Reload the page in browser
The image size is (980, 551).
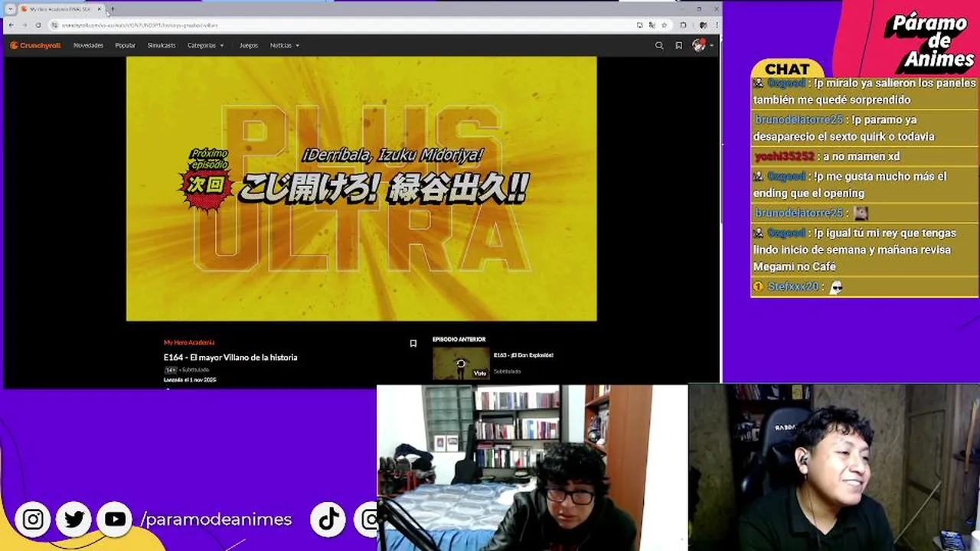38,25
